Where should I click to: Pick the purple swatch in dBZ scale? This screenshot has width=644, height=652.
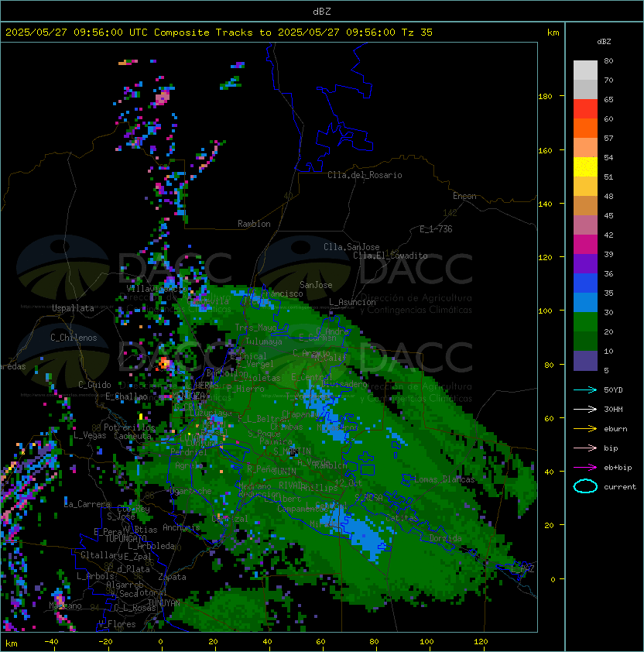tap(585, 263)
